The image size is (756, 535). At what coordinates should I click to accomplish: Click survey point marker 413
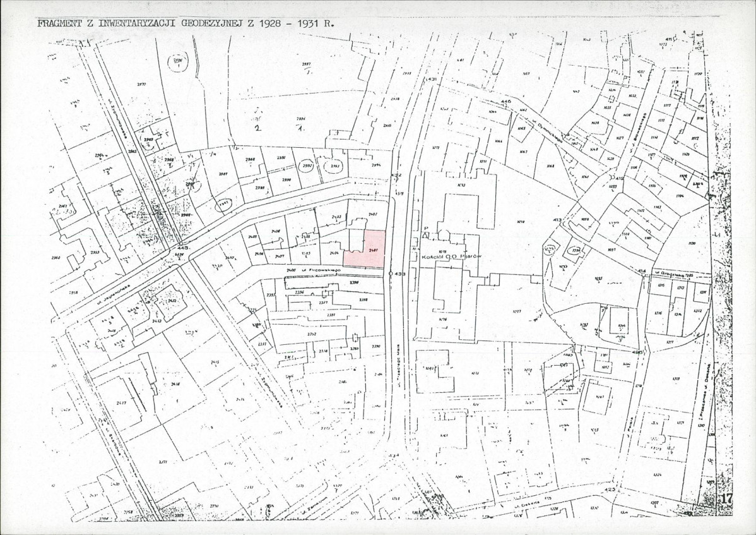pyautogui.click(x=557, y=220)
